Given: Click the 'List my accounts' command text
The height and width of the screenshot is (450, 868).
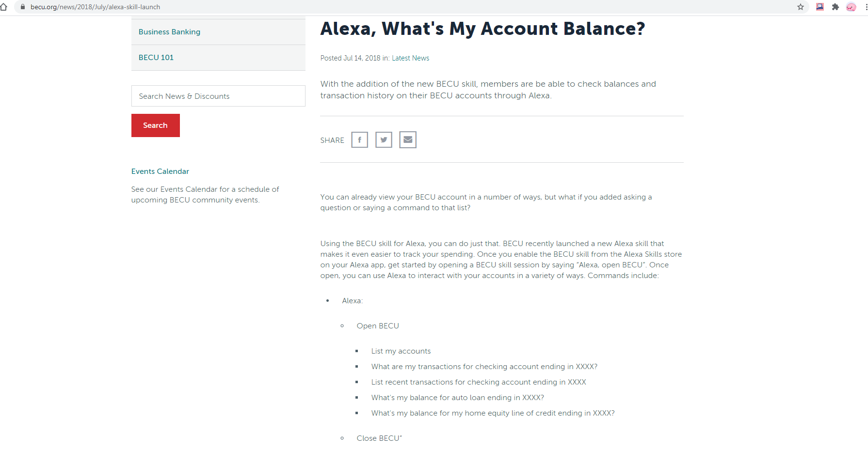Looking at the screenshot, I should pyautogui.click(x=401, y=351).
